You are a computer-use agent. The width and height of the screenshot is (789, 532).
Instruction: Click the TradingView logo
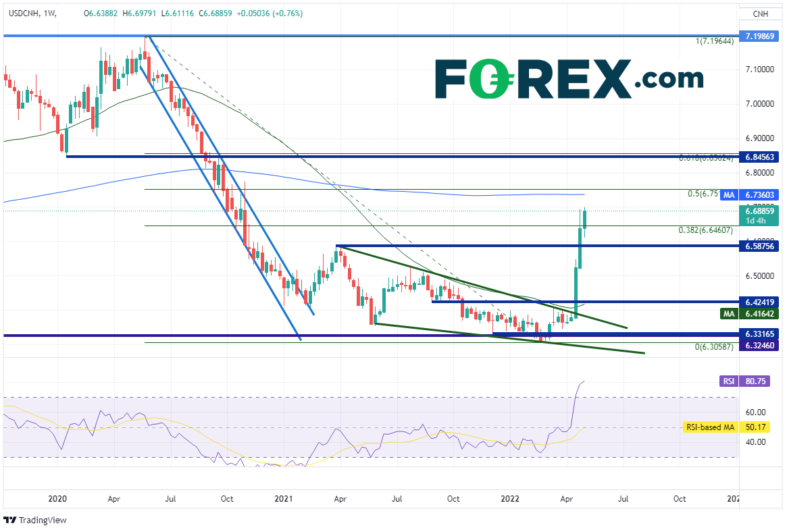39,520
